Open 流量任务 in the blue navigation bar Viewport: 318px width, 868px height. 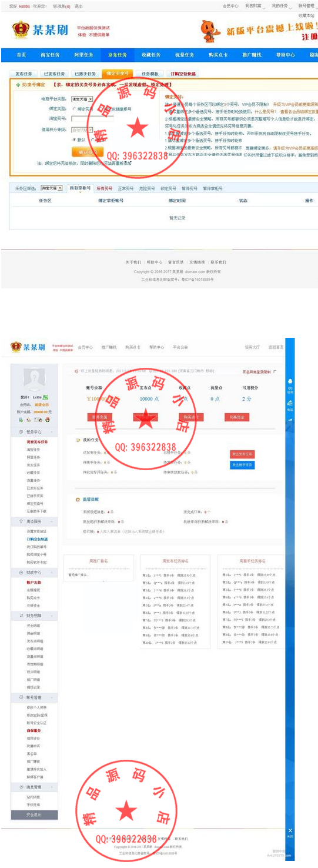185,55
